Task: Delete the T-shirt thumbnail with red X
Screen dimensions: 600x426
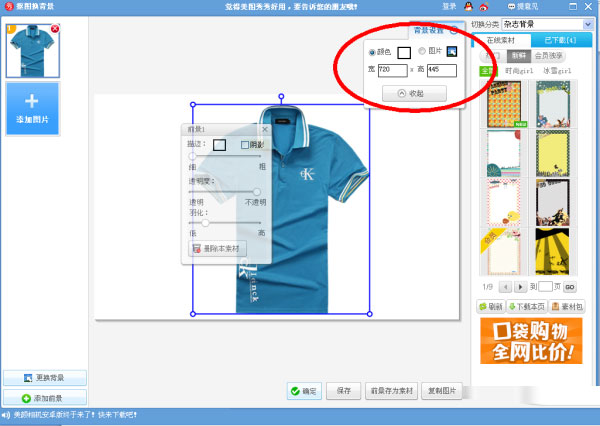Action: [x=54, y=29]
